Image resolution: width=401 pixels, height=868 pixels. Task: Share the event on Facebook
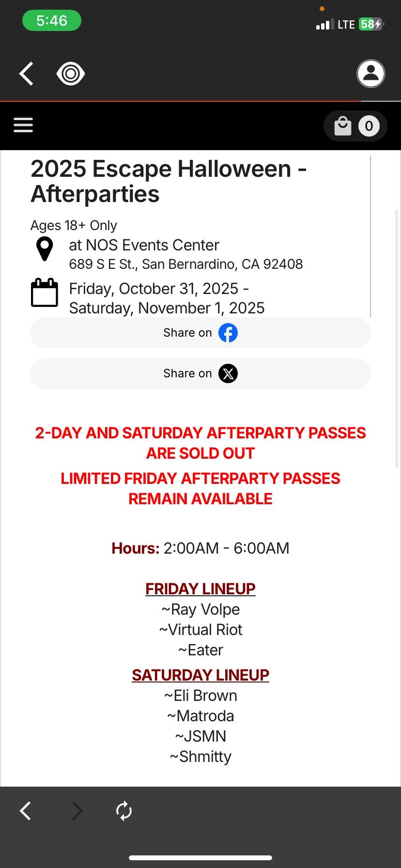point(200,333)
